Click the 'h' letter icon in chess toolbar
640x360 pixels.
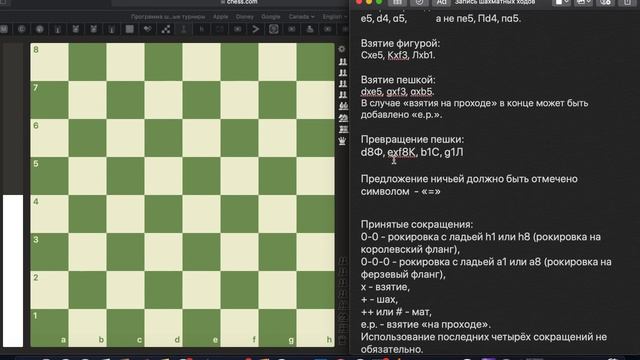point(202,29)
